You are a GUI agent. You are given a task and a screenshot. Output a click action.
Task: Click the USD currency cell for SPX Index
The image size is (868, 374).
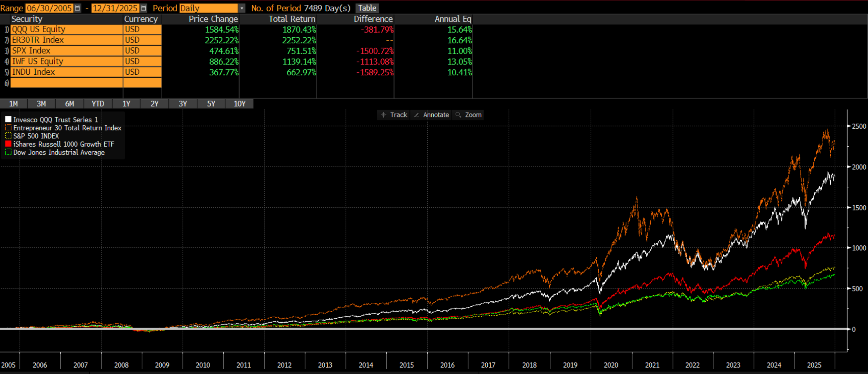tap(142, 51)
